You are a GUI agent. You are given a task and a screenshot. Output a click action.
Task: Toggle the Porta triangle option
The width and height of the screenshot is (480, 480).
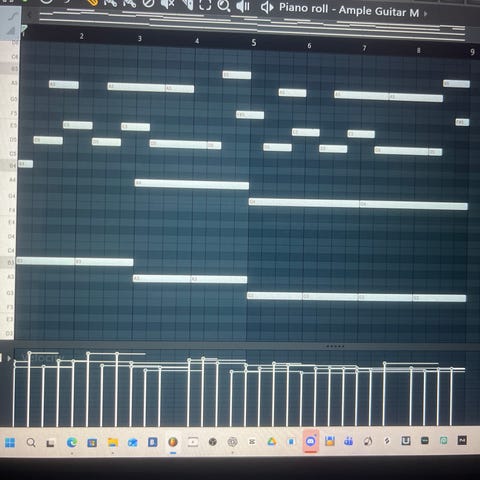tap(11, 31)
